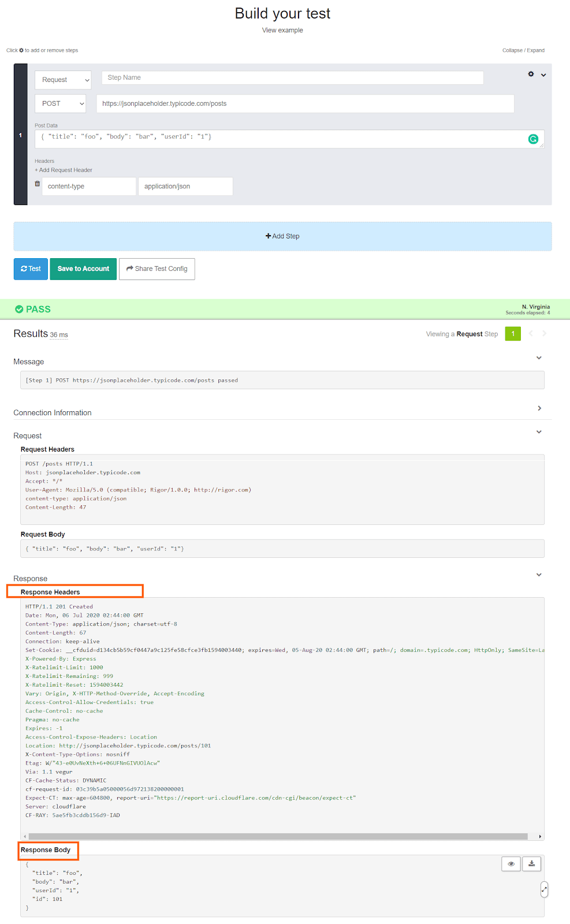
Task: Download the response body
Action: click(531, 864)
